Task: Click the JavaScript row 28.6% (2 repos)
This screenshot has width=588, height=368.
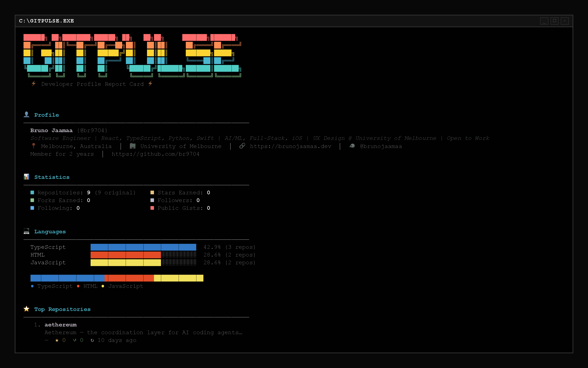Action: pos(229,263)
